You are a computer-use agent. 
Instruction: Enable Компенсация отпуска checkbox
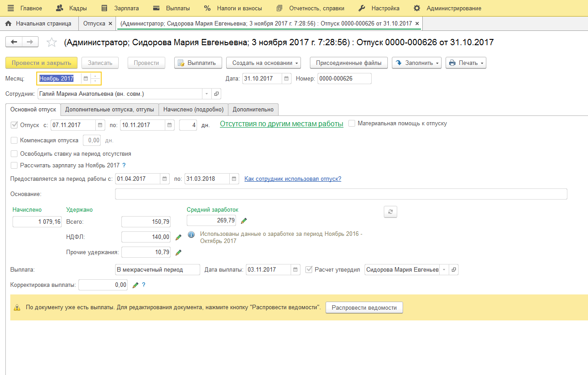[14, 141]
